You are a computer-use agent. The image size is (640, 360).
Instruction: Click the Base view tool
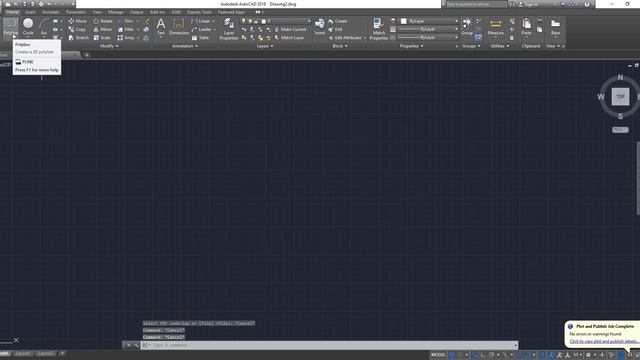(x=555, y=27)
